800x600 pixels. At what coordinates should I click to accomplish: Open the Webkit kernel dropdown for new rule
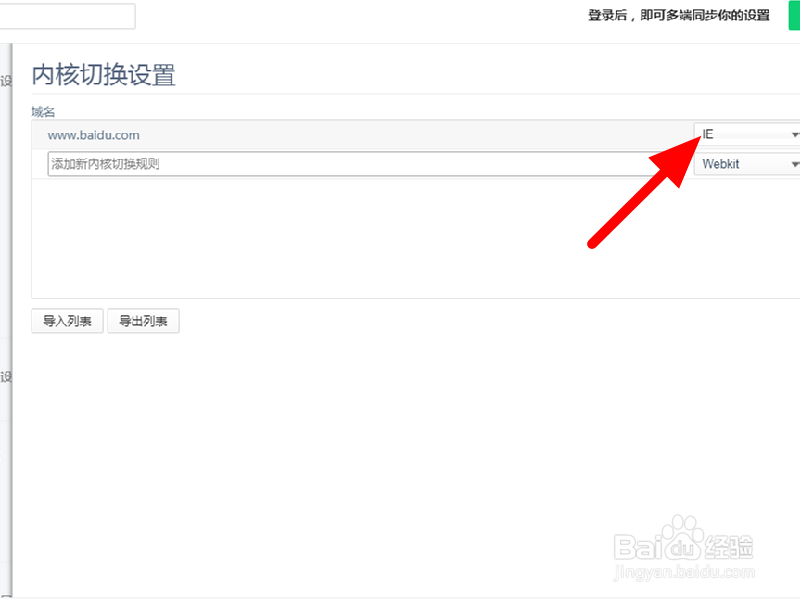747,164
